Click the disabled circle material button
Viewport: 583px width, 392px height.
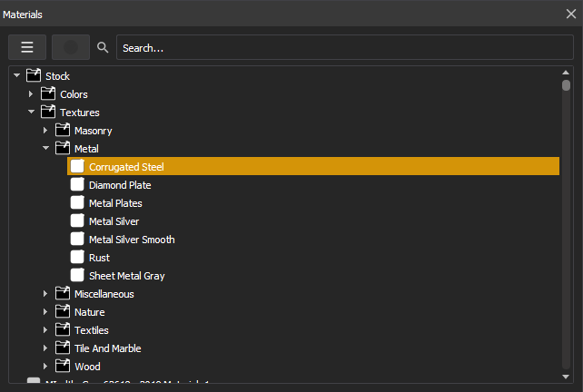[x=71, y=47]
